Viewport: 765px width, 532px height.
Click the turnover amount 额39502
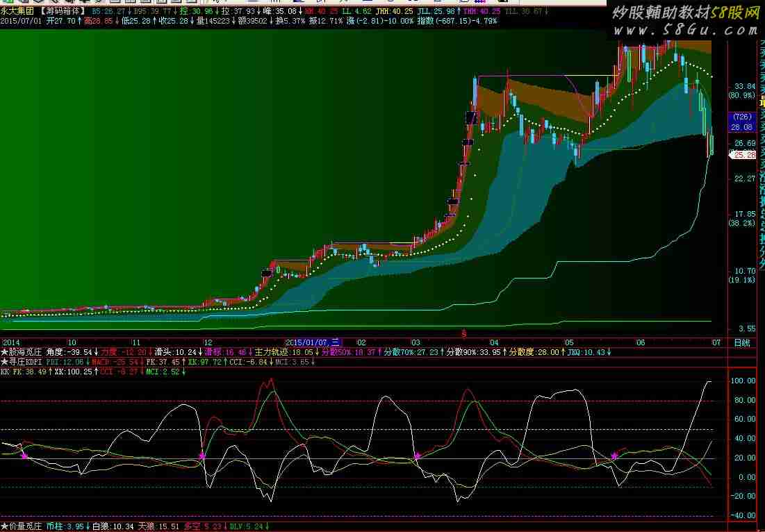tap(254, 21)
